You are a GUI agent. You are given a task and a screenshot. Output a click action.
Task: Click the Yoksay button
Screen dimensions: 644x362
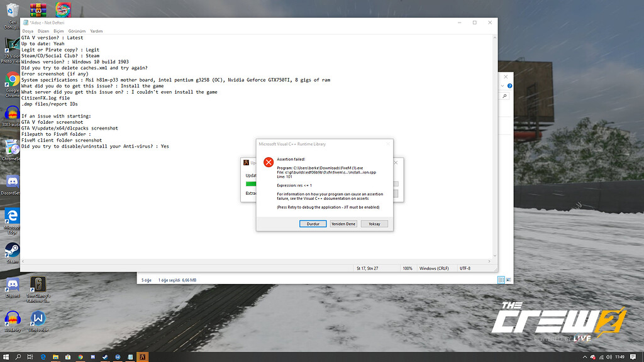(x=374, y=224)
